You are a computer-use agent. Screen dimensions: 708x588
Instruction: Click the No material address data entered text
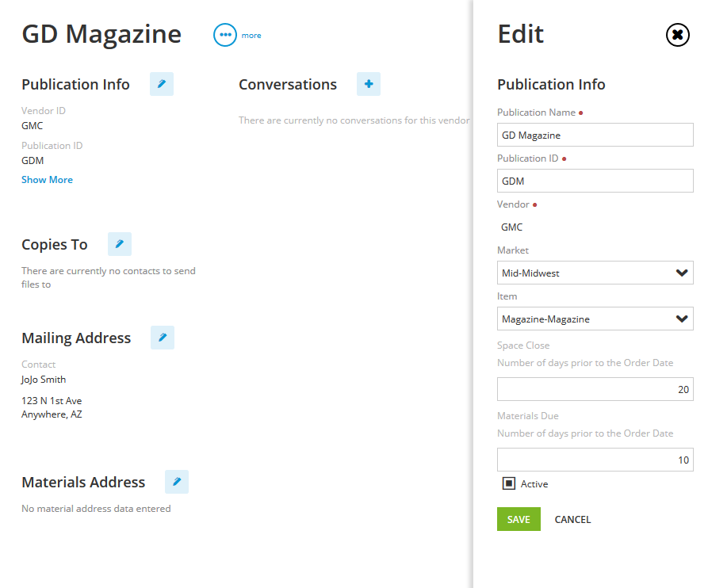96,509
